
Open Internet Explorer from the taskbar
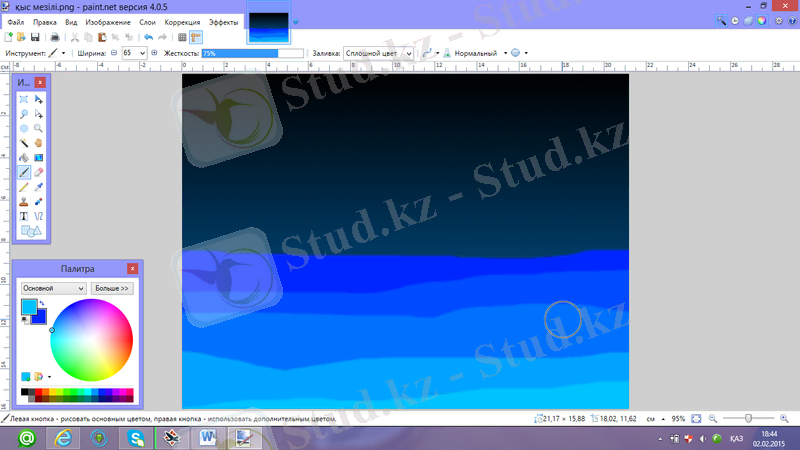65,437
